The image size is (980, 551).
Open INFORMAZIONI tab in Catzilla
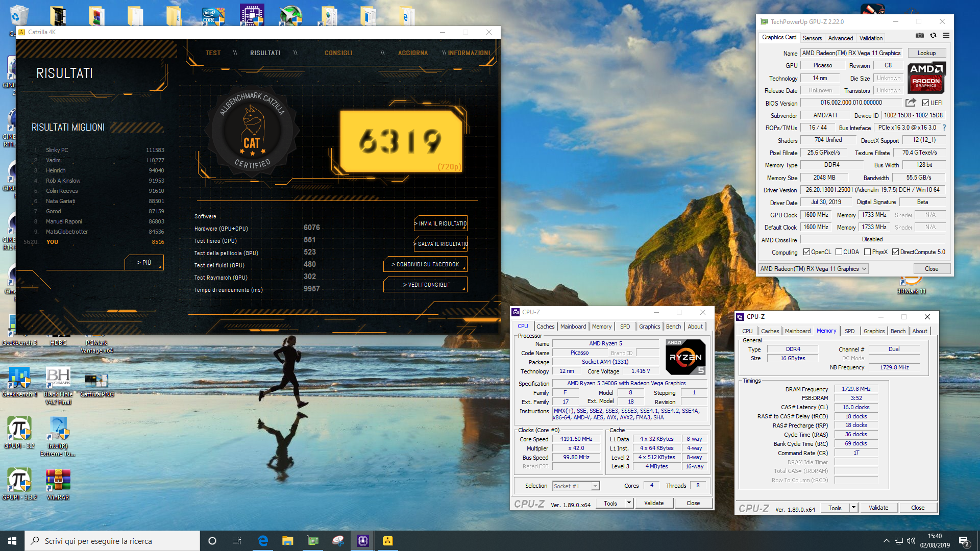pyautogui.click(x=469, y=53)
